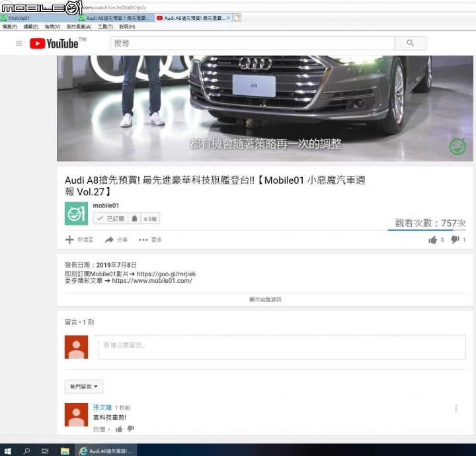Click your own commenter avatar
Viewport: 476px width, 456px height.
tap(76, 347)
